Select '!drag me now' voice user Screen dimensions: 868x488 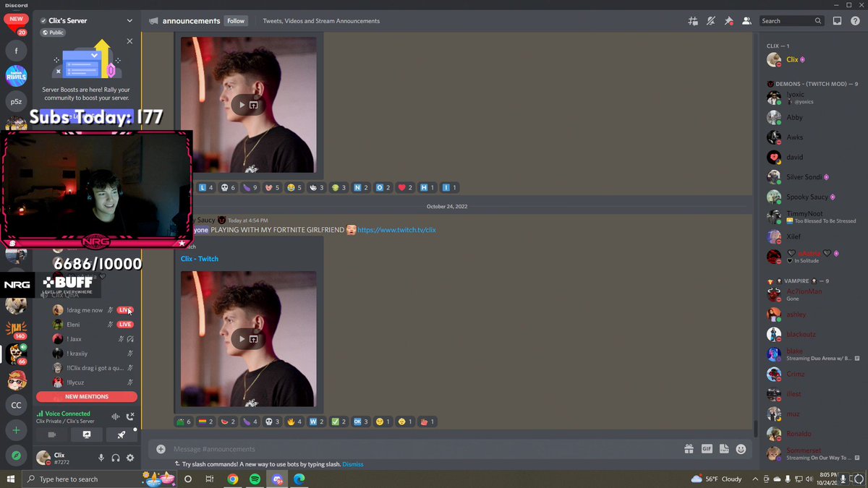pos(86,310)
